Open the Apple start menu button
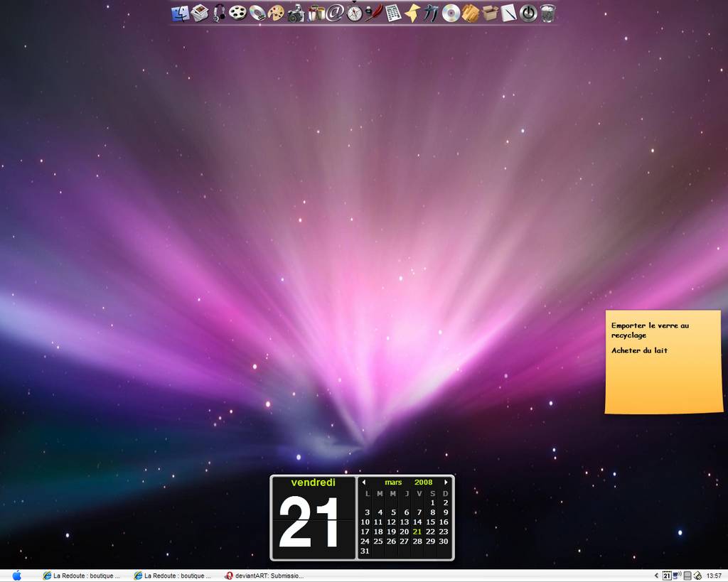 point(17,576)
